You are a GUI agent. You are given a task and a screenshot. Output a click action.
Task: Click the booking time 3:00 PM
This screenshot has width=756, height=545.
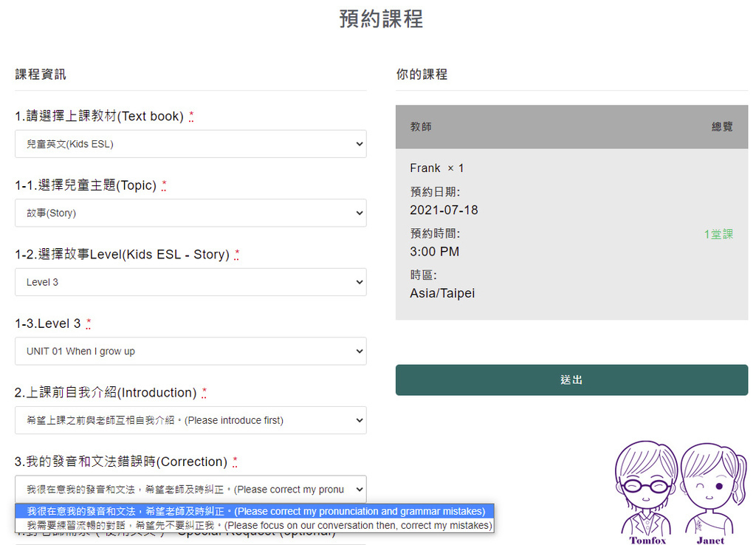[434, 252]
